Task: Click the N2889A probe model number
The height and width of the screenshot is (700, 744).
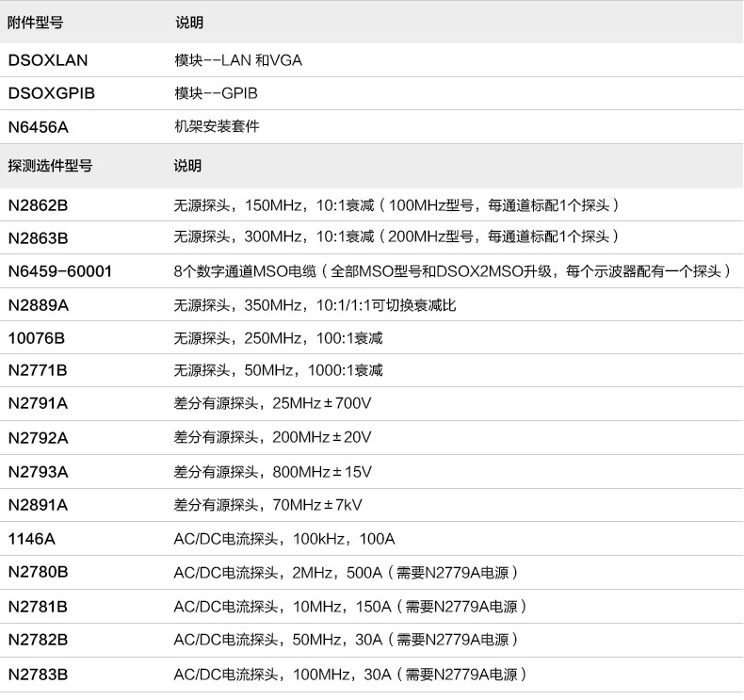Action: click(x=39, y=305)
